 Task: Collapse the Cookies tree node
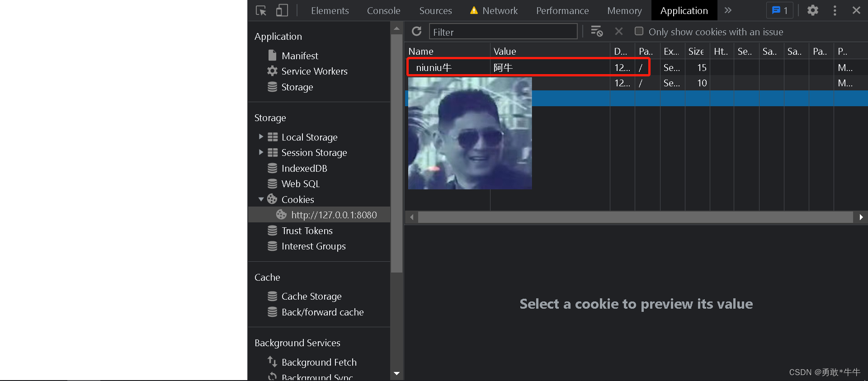[x=261, y=199]
